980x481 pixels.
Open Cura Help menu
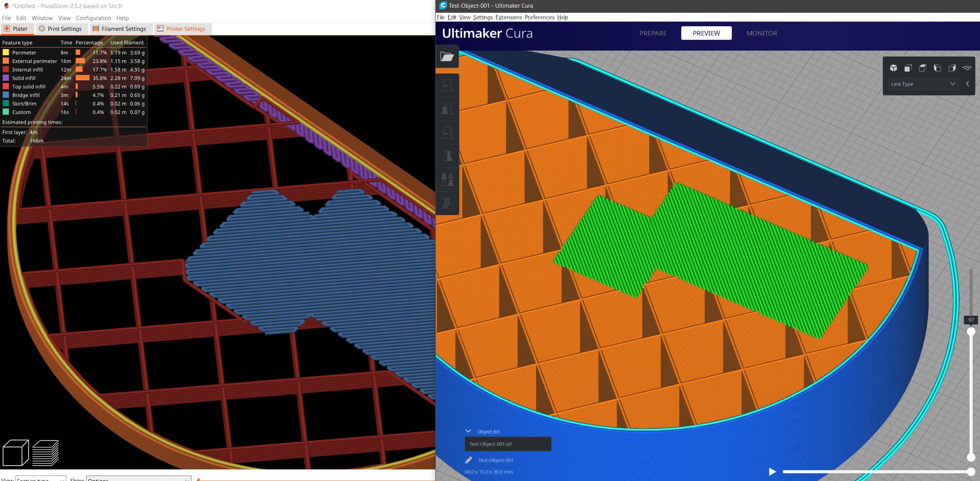[x=562, y=17]
